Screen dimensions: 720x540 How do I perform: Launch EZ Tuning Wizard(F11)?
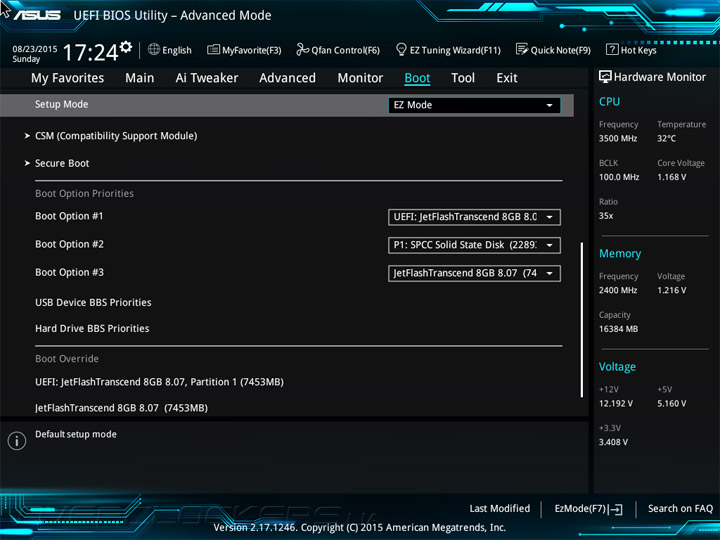pyautogui.click(x=455, y=50)
